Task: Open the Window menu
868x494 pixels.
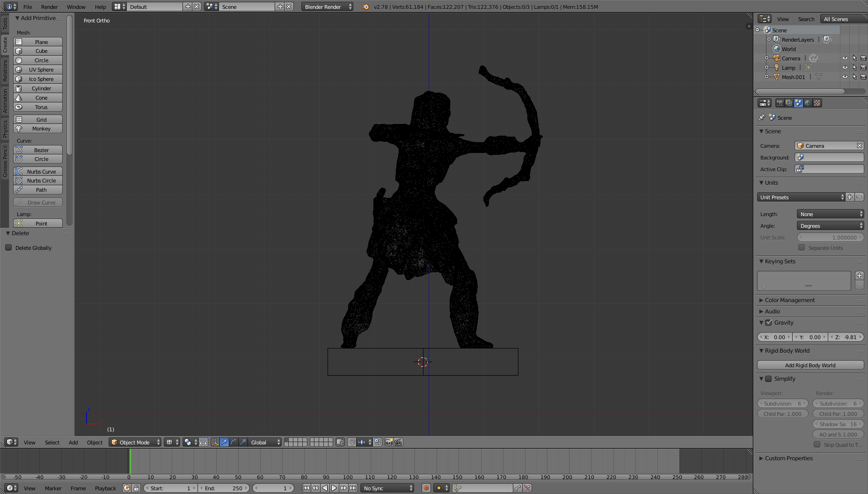Action: click(x=76, y=7)
